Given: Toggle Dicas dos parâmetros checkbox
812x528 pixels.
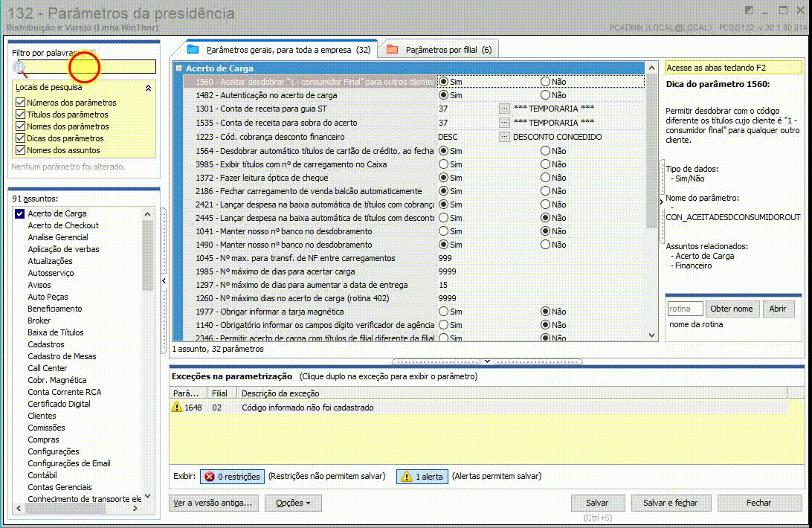Looking at the screenshot, I should 21,138.
